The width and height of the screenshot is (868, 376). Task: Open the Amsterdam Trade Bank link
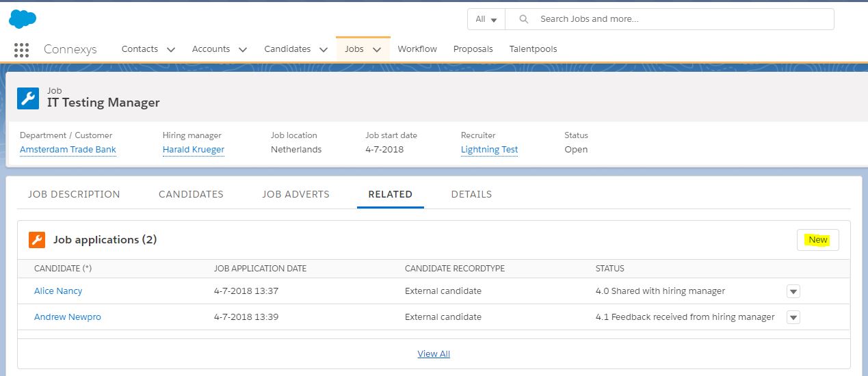pos(68,150)
